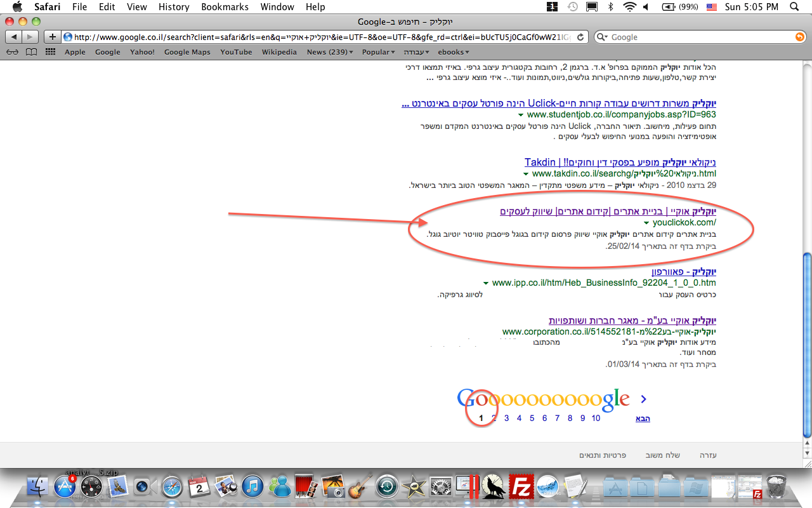Launch App Store from the Dock
The image size is (812, 508).
click(65, 487)
